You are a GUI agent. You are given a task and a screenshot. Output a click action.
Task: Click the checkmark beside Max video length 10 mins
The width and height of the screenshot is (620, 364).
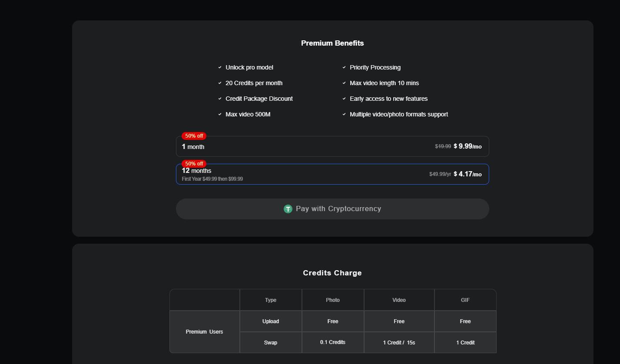(344, 83)
